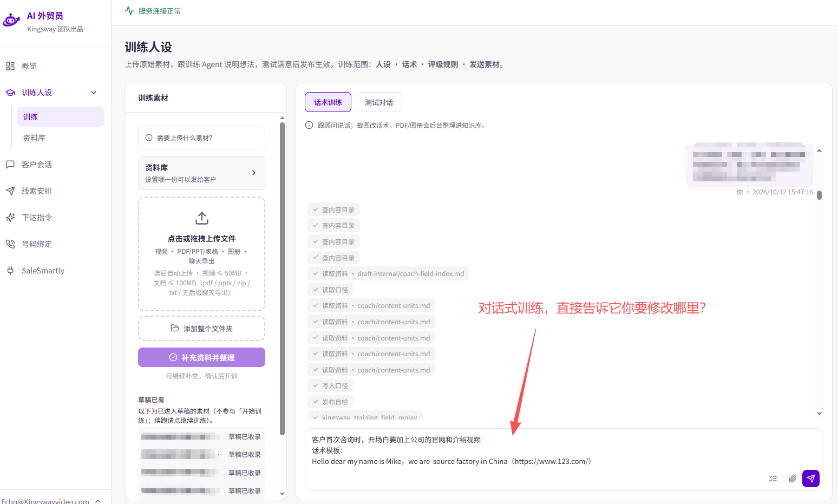Click the paperclip attachment icon
Screen dimensions: 838x504
point(793,479)
